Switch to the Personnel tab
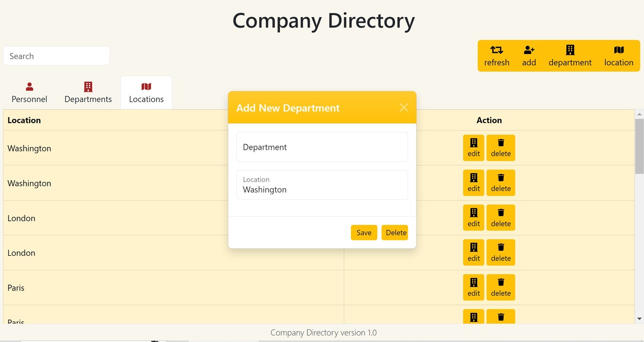 (30, 93)
